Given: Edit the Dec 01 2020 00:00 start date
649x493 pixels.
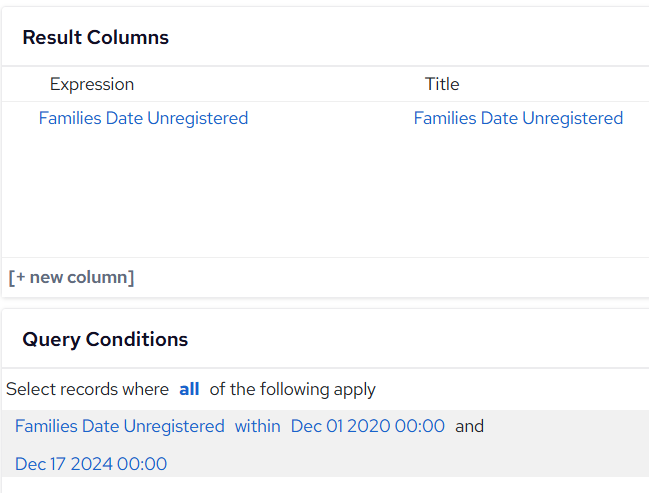Looking at the screenshot, I should click(368, 426).
